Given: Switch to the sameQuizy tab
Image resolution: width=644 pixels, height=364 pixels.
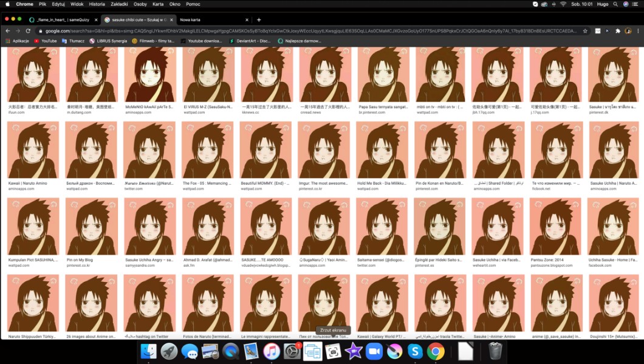Looking at the screenshot, I should (62, 19).
